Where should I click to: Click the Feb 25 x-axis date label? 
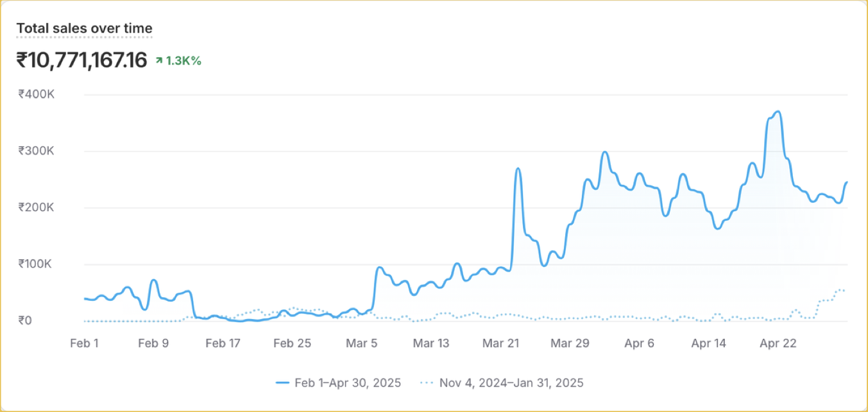(x=292, y=343)
